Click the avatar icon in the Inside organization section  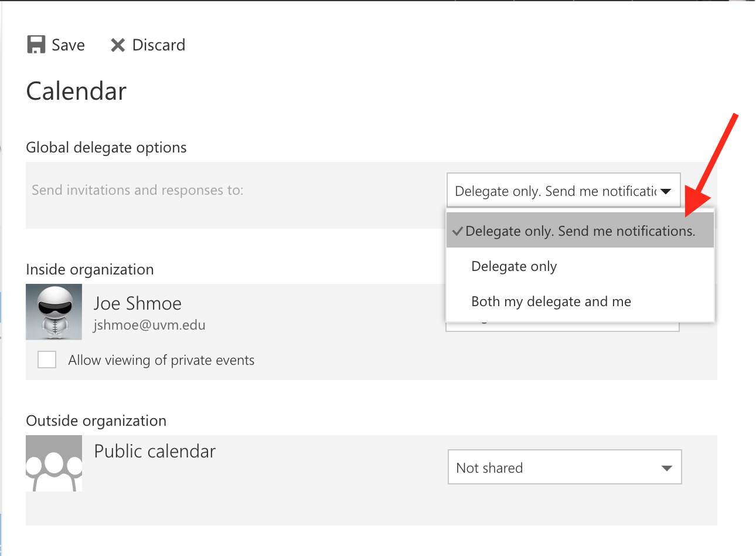53,312
